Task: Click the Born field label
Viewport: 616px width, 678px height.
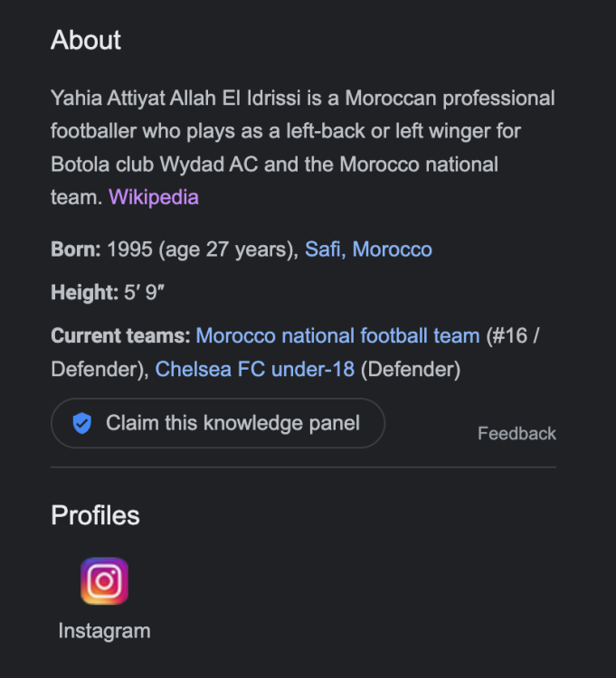Action: pyautogui.click(x=76, y=250)
